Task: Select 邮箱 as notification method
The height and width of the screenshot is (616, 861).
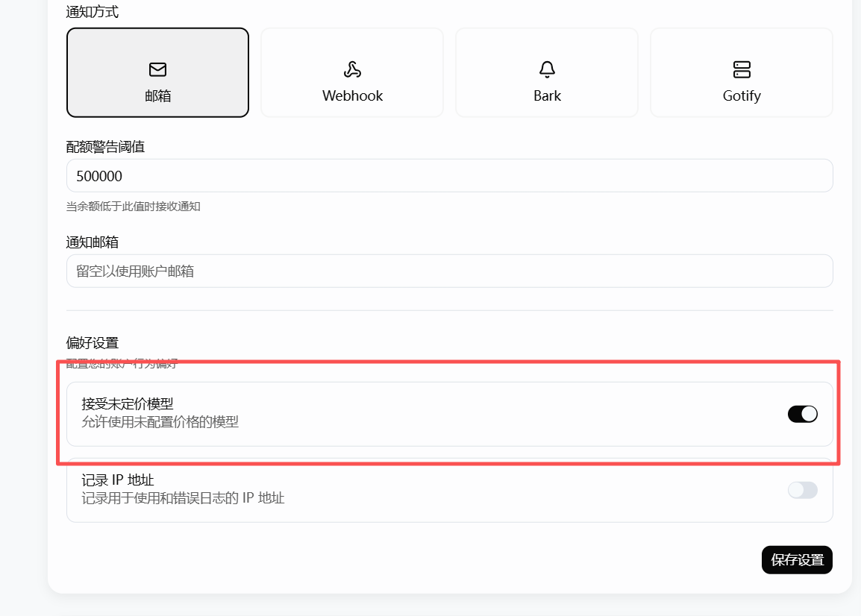Action: click(157, 72)
